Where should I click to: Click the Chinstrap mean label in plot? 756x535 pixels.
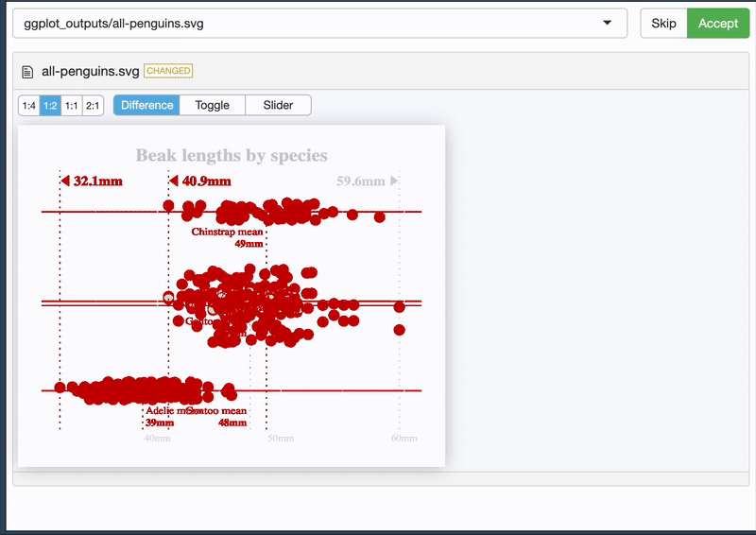(227, 232)
